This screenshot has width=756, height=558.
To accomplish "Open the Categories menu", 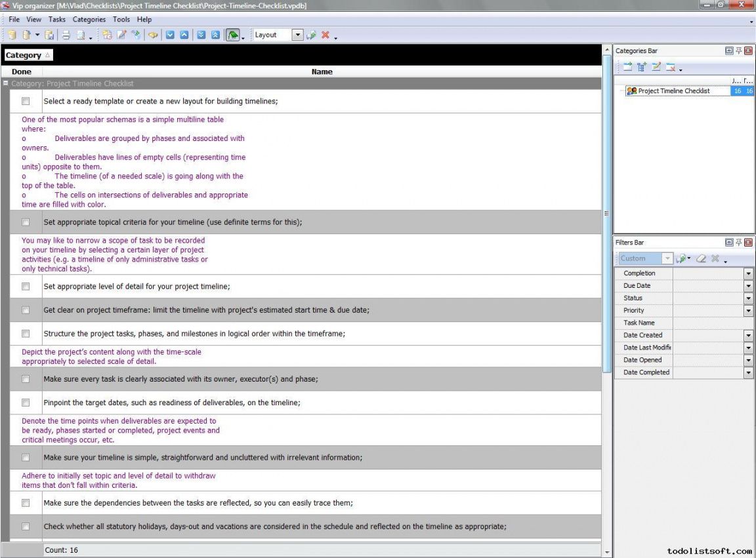I will click(x=89, y=20).
